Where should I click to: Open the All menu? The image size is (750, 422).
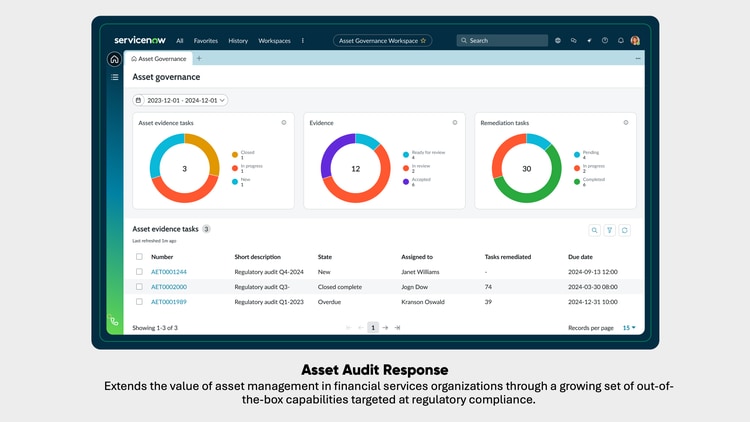(x=179, y=41)
